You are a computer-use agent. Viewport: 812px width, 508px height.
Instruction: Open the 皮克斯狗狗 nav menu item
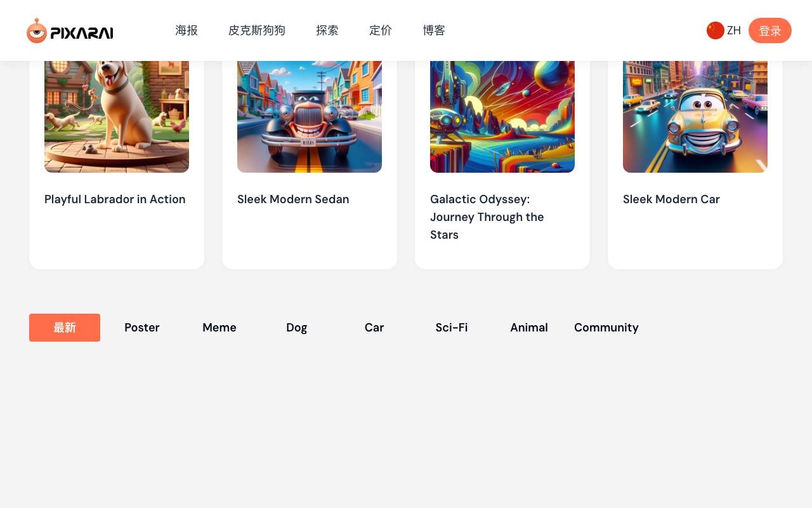point(257,30)
